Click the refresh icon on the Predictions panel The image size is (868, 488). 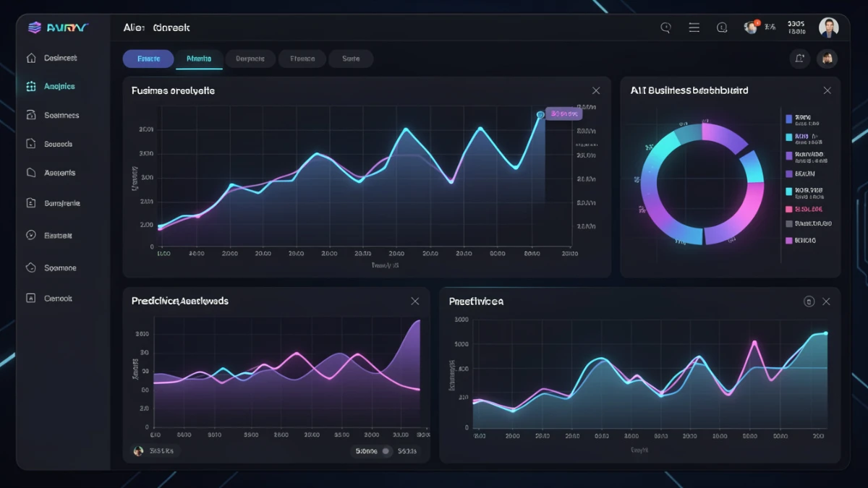tap(809, 301)
